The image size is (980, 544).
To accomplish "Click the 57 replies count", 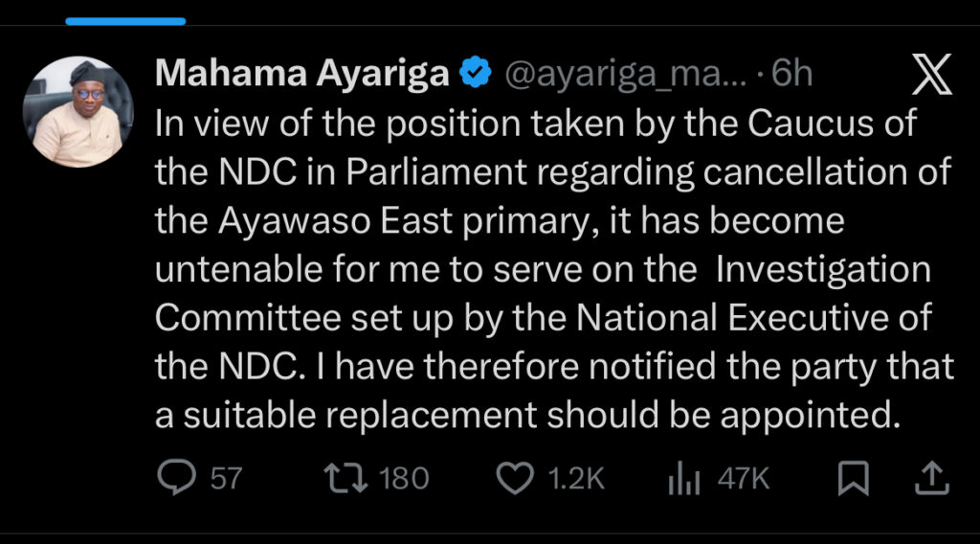I will 226,479.
